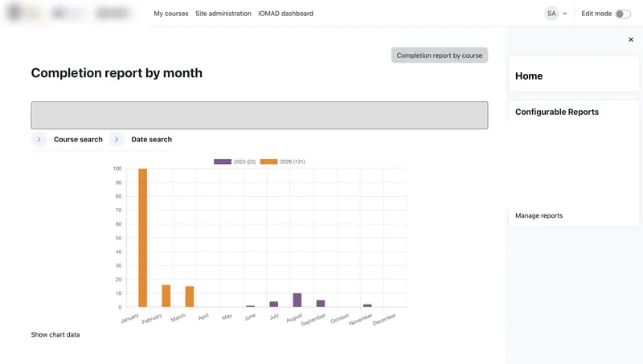The image size is (643, 364).
Task: Expand the Date search section chevron
Action: pyautogui.click(x=117, y=139)
